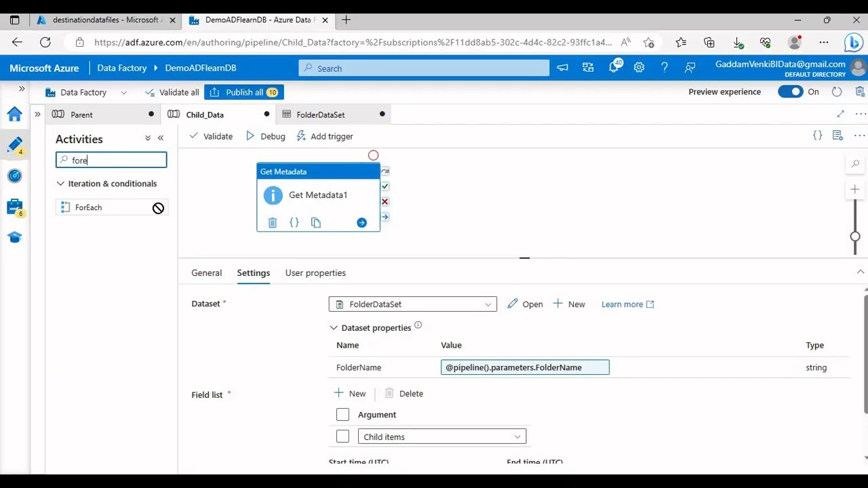
Task: Expand canvas to fullscreen diagonal arrows icon
Action: click(x=841, y=114)
